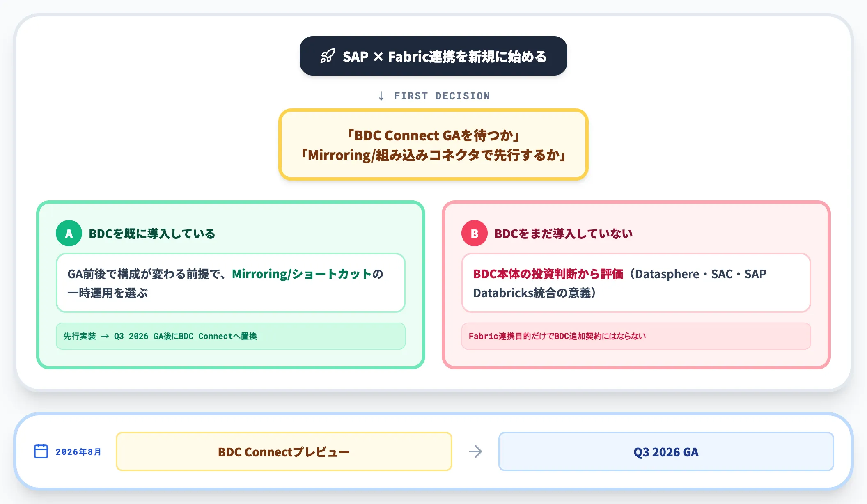The height and width of the screenshot is (504, 867).
Task: Click the right arrow before Q3 2026 GA
Action: pyautogui.click(x=475, y=451)
